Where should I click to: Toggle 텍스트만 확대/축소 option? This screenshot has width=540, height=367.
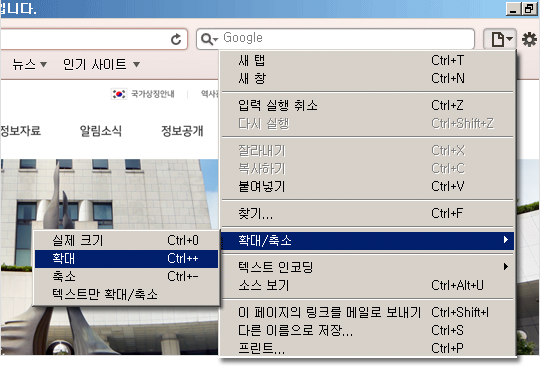[x=126, y=294]
